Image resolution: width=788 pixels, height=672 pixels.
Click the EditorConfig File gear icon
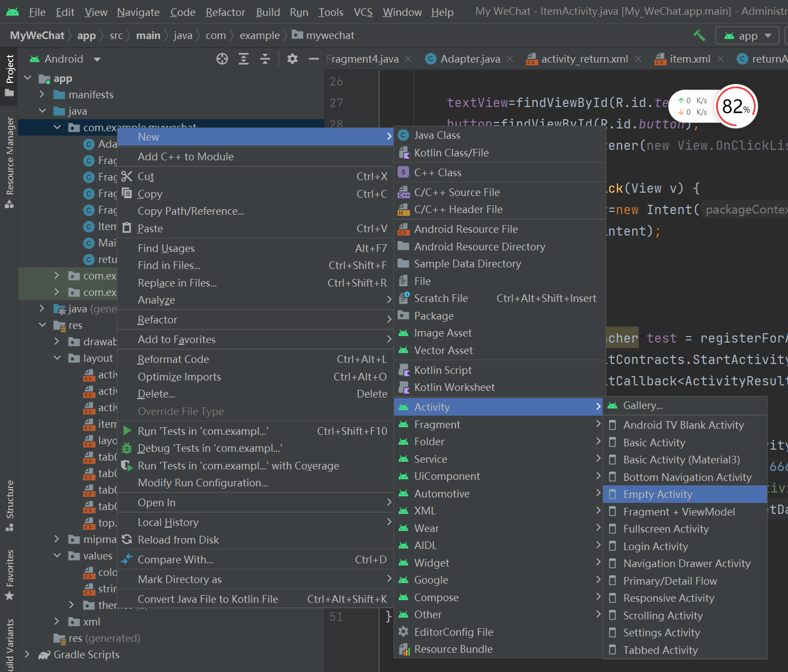point(403,632)
